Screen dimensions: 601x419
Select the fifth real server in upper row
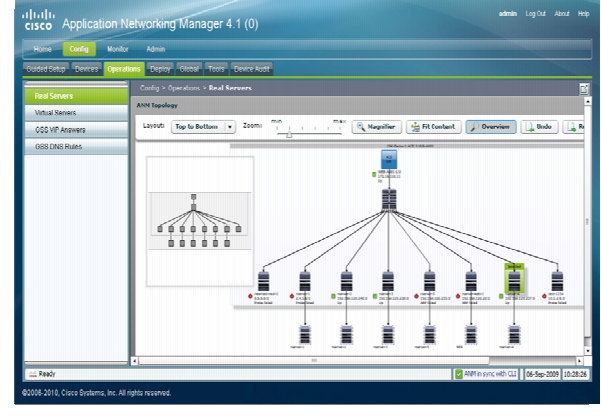pos(429,281)
